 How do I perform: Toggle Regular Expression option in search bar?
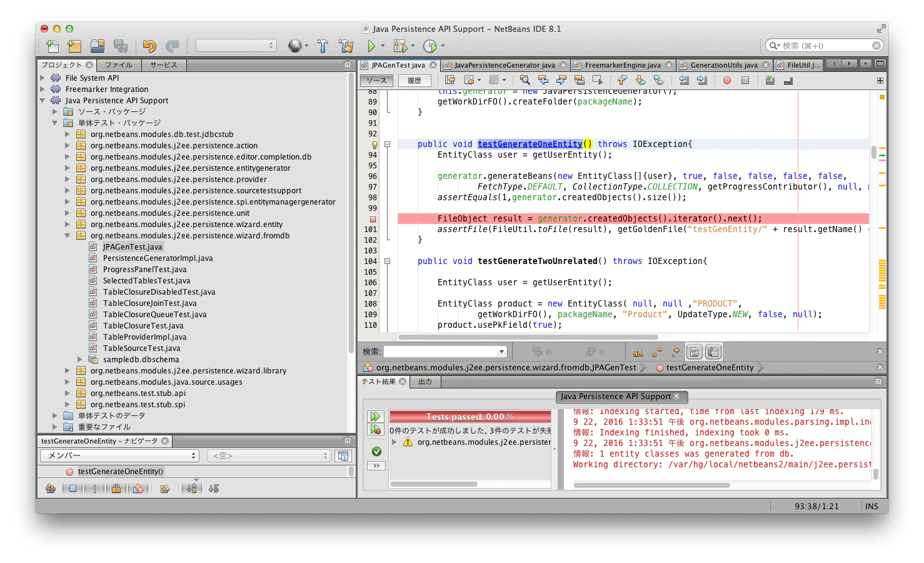[675, 352]
